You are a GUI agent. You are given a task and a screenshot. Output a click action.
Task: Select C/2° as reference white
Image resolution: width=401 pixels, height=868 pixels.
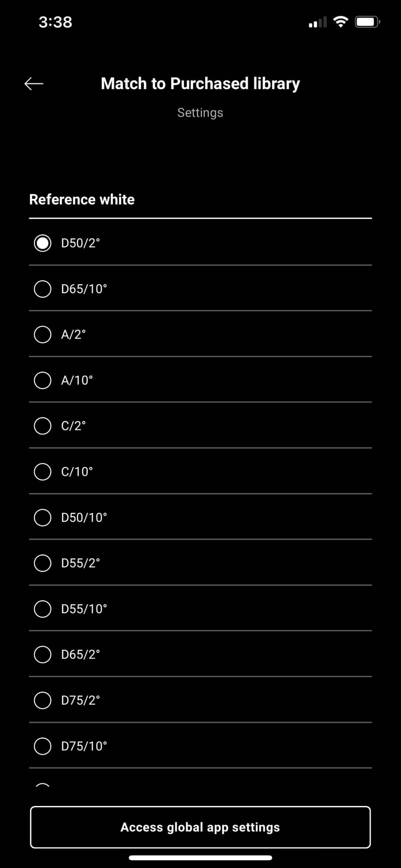pos(43,426)
